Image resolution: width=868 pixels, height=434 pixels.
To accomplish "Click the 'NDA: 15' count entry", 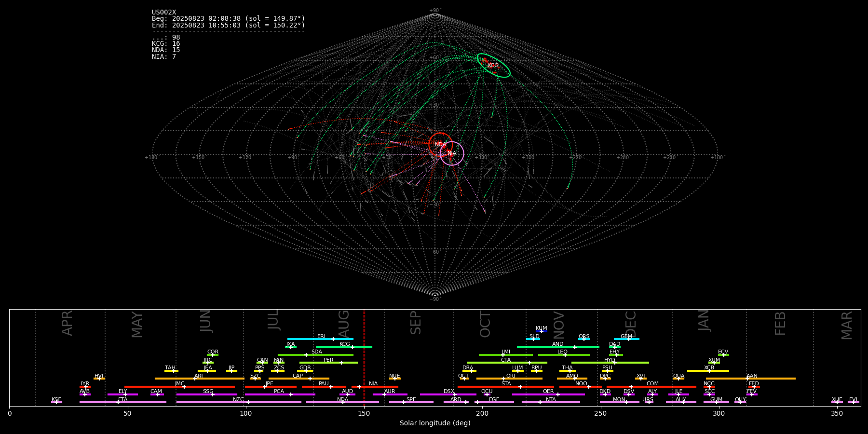I will click(166, 50).
